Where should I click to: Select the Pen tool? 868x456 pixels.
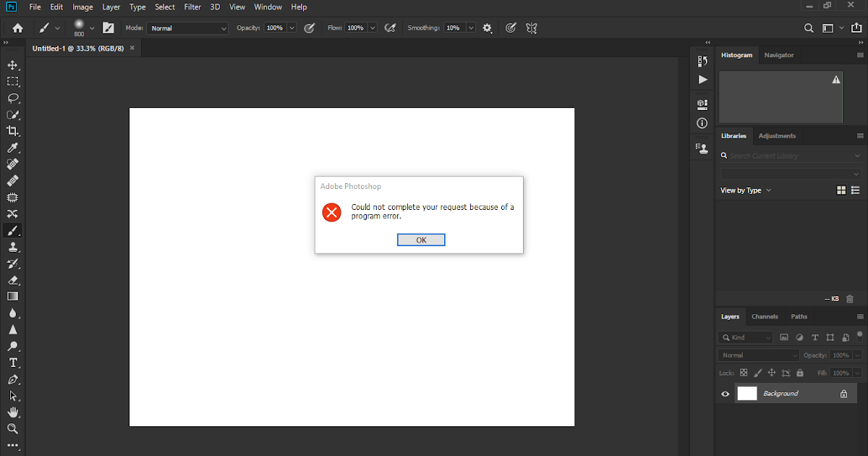pos(12,379)
